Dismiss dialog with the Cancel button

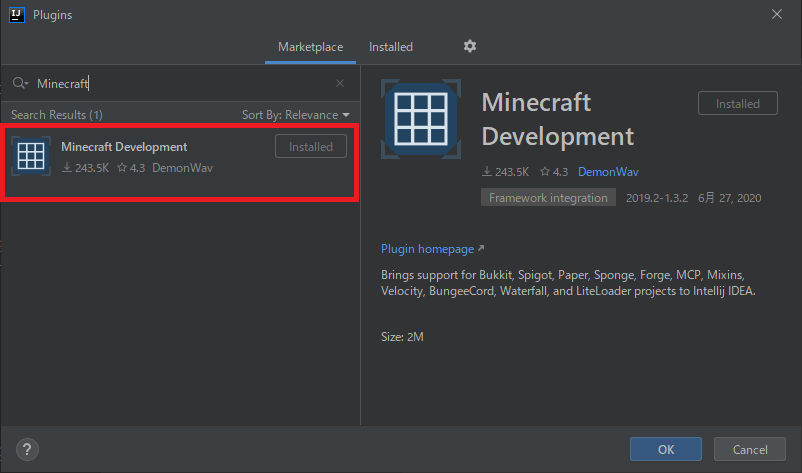pos(749,449)
